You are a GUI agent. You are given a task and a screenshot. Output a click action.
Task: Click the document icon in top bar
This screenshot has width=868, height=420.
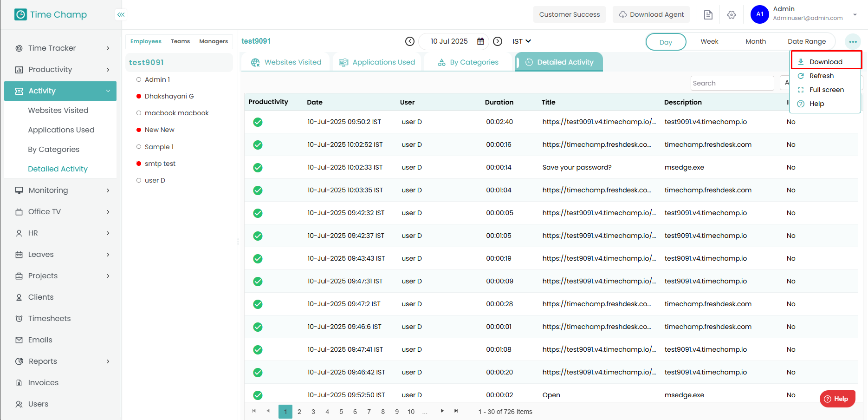708,15
